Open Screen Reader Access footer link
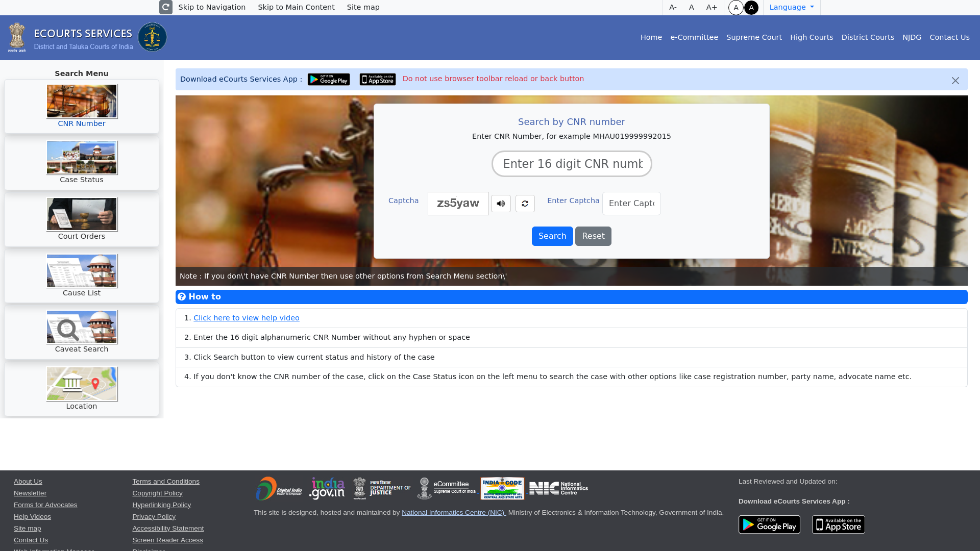 [167, 540]
